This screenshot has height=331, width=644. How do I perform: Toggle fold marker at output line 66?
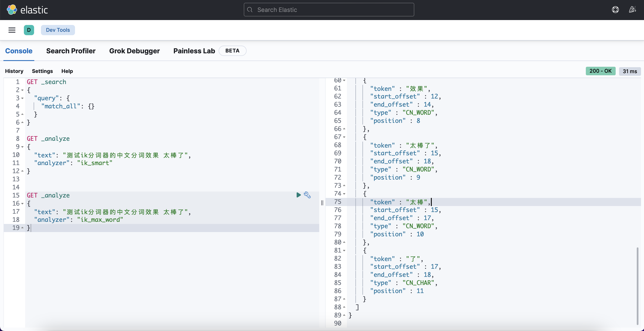pyautogui.click(x=344, y=129)
